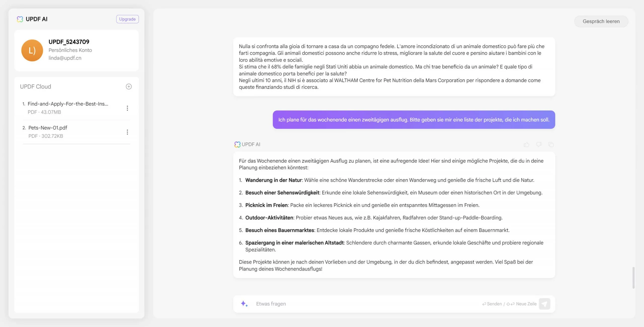Copy the AI response using the copy icon
The width and height of the screenshot is (644, 327).
pos(551,144)
